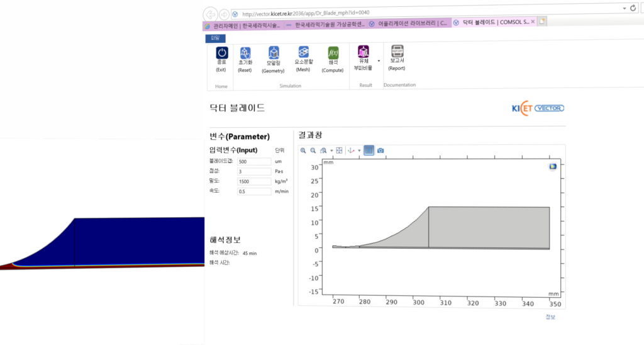Open the Geometry (모델링) tool
Image resolution: width=644 pixels, height=345 pixels.
tap(274, 53)
